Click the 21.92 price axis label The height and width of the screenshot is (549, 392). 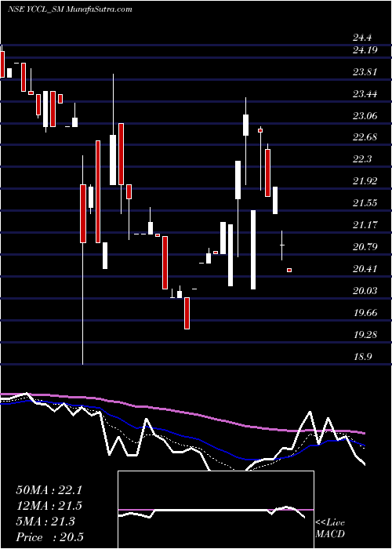[365, 181]
